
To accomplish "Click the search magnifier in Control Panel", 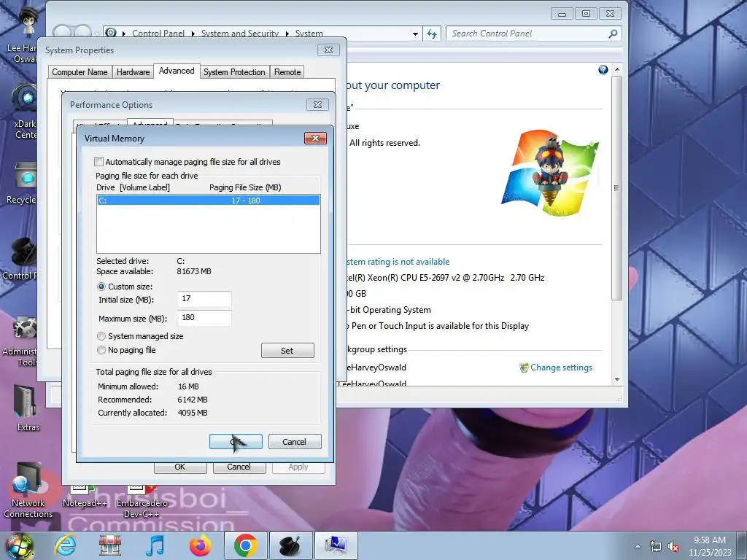I will (x=613, y=34).
